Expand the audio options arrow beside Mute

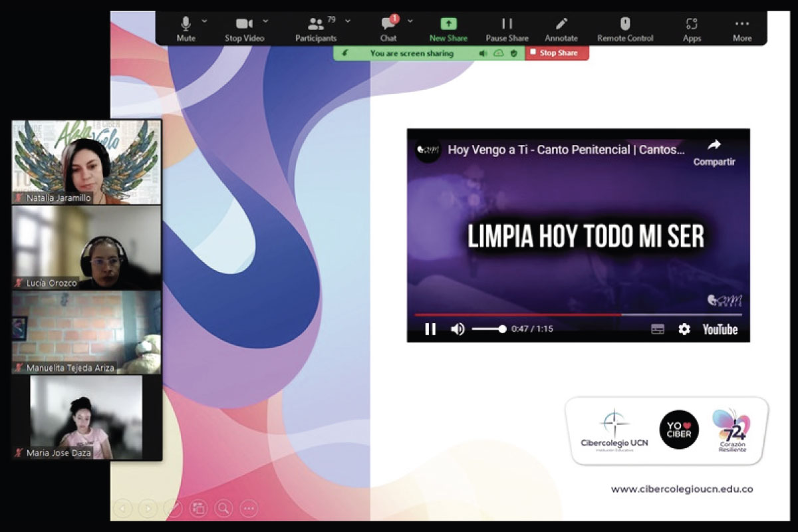[x=205, y=21]
